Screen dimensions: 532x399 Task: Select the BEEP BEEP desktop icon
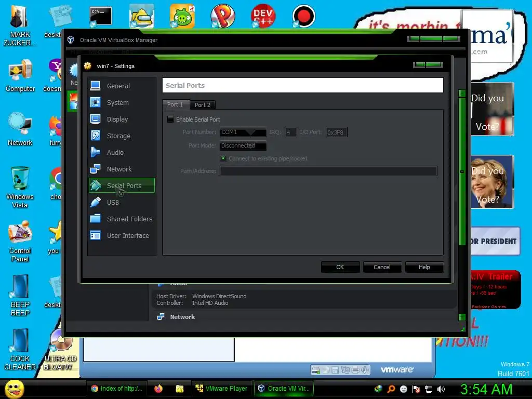[x=20, y=296]
